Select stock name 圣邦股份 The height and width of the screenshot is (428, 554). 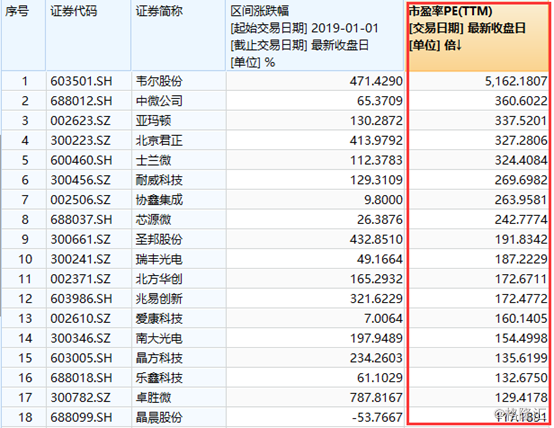[159, 240]
